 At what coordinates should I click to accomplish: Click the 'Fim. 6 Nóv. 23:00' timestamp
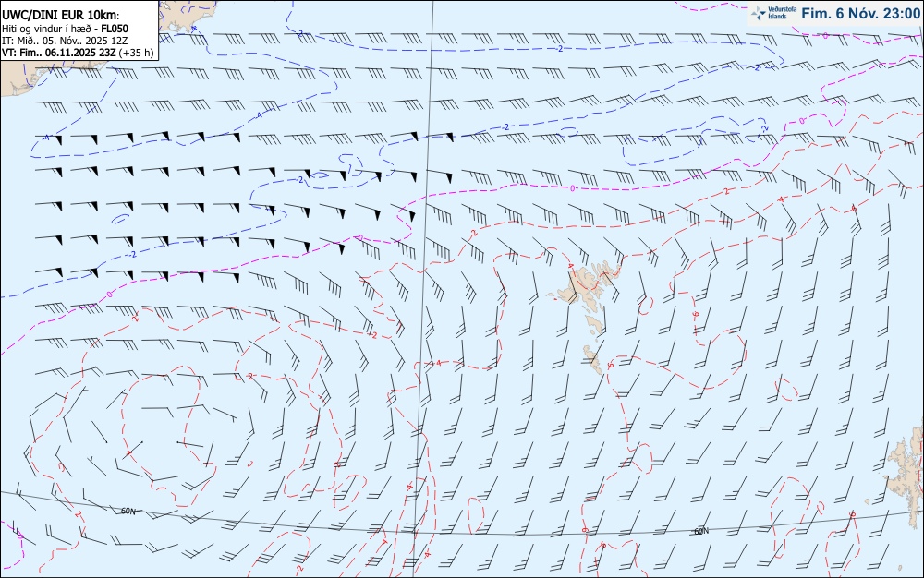[x=860, y=14]
